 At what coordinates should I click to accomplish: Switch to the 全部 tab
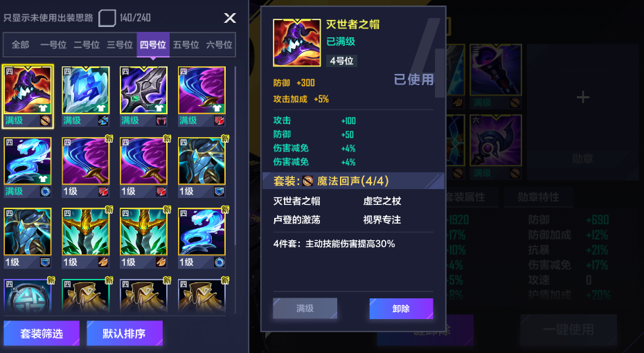click(20, 45)
